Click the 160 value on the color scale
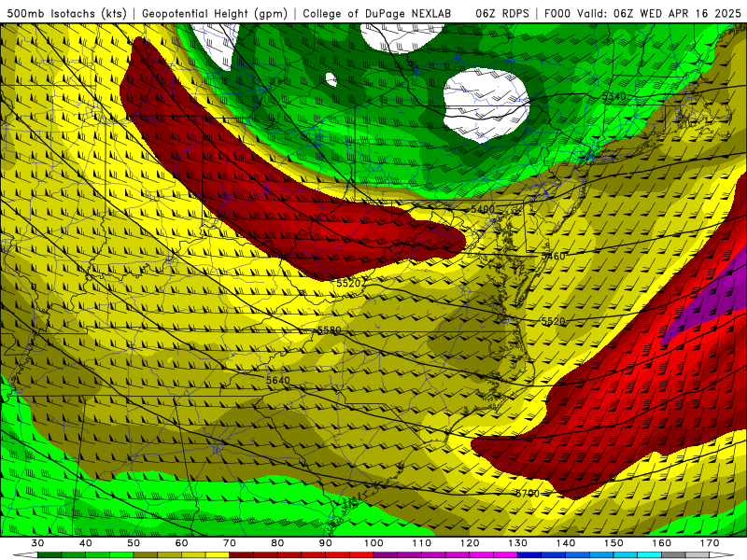 [662, 543]
